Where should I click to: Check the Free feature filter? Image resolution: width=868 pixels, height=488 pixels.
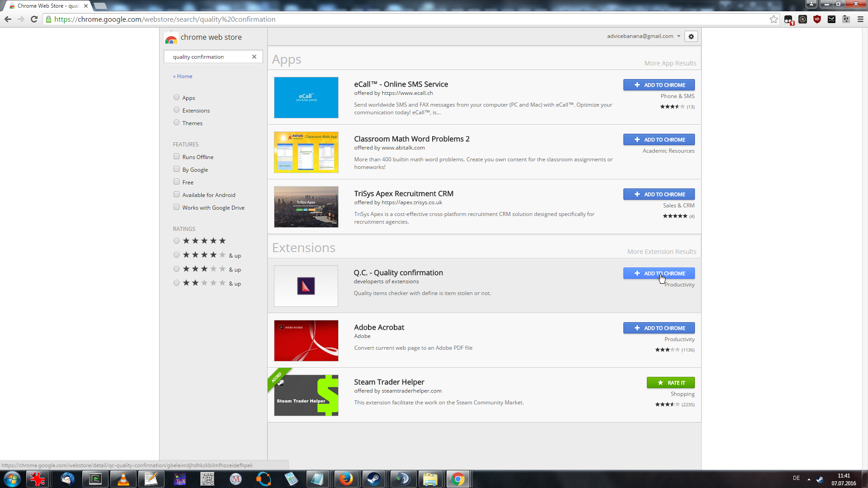(x=176, y=182)
